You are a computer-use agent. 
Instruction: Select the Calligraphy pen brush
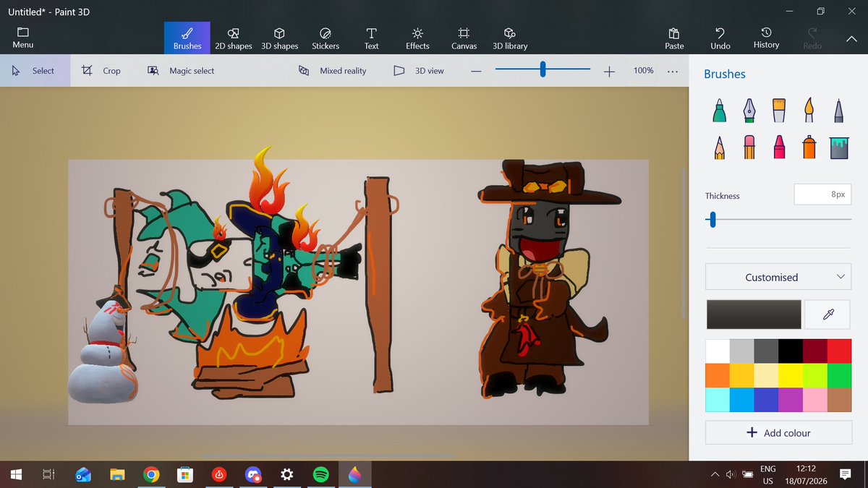pyautogui.click(x=749, y=110)
